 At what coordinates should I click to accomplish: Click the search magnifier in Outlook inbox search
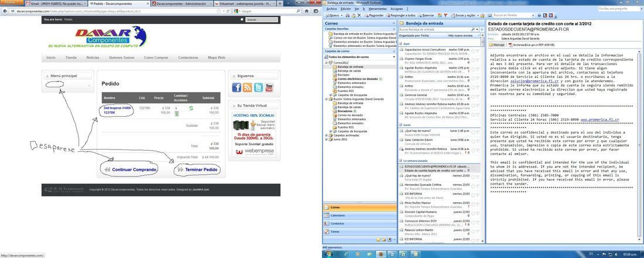(473, 30)
